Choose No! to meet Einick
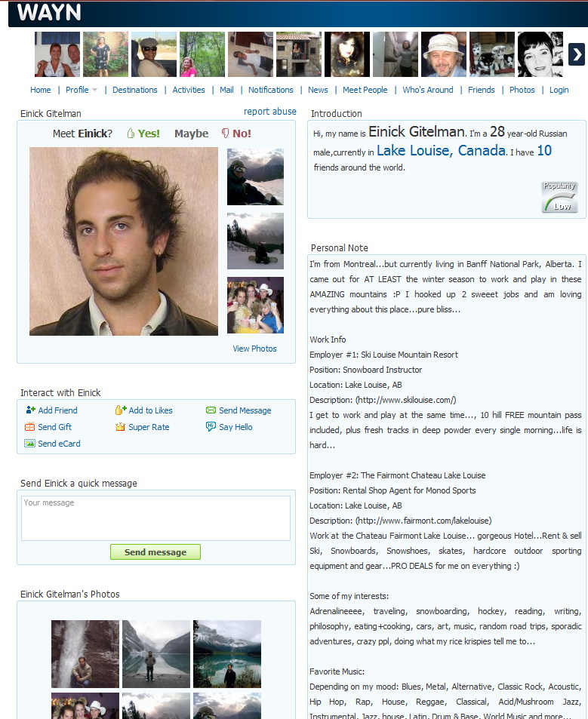Viewport: 588px width, 719px height. click(236, 134)
